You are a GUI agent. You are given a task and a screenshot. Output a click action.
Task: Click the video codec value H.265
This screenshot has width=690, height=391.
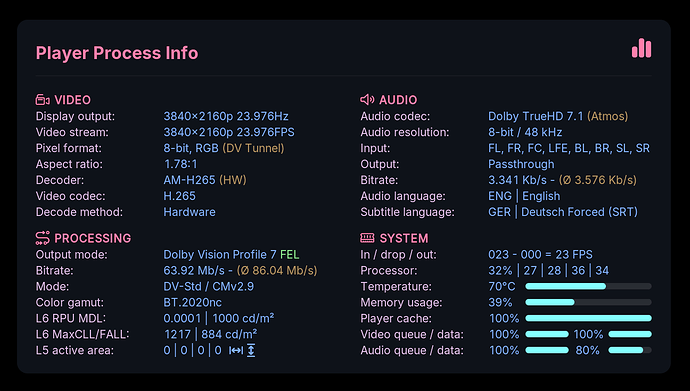[x=180, y=196]
